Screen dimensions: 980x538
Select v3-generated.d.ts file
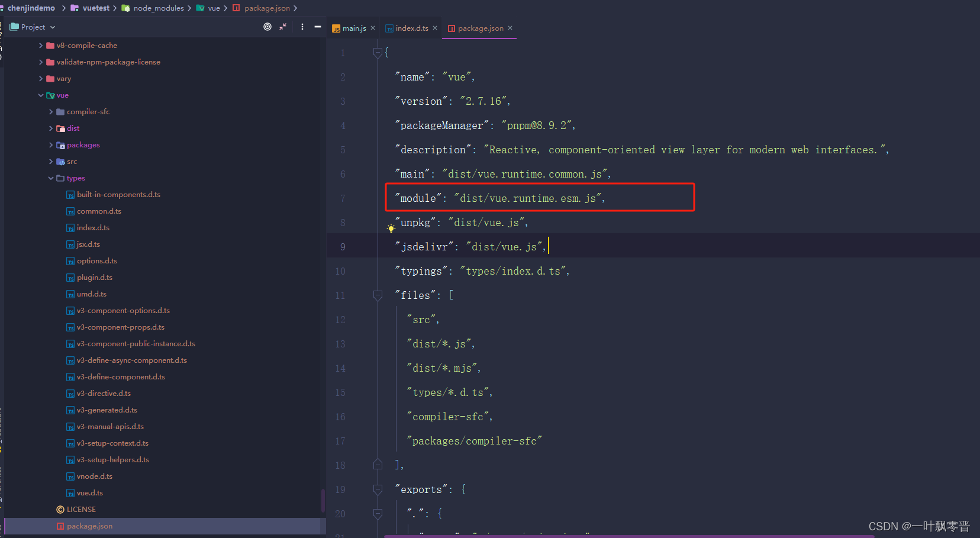(x=107, y=410)
